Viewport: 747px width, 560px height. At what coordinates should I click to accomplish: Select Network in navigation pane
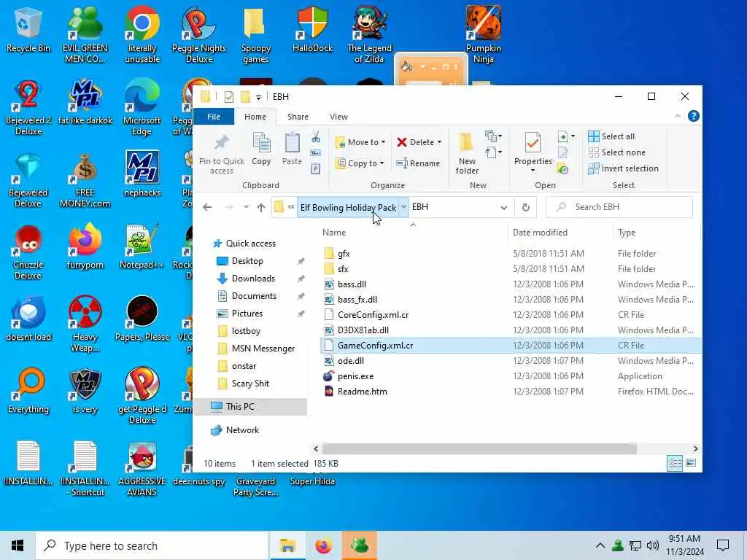[242, 430]
